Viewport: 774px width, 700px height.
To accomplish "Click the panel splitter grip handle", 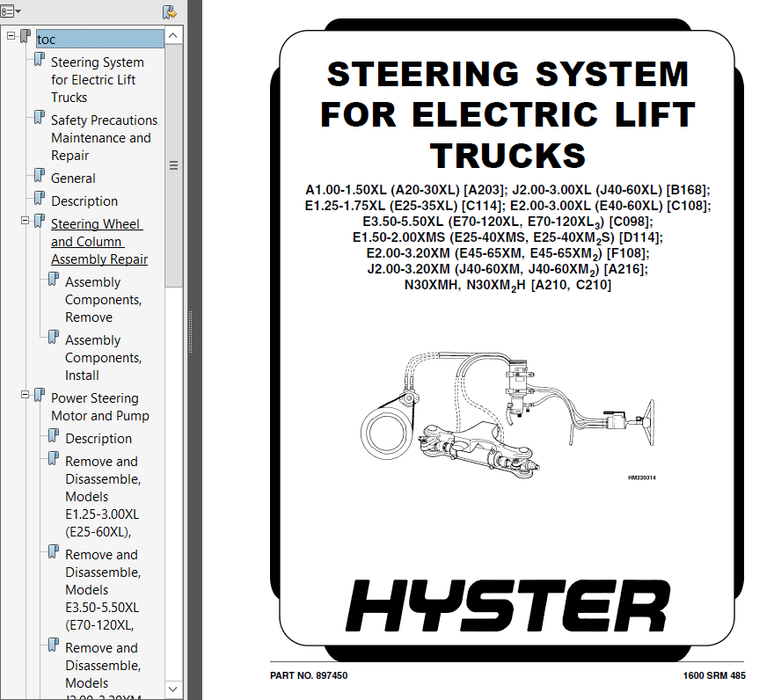I will click(x=191, y=332).
